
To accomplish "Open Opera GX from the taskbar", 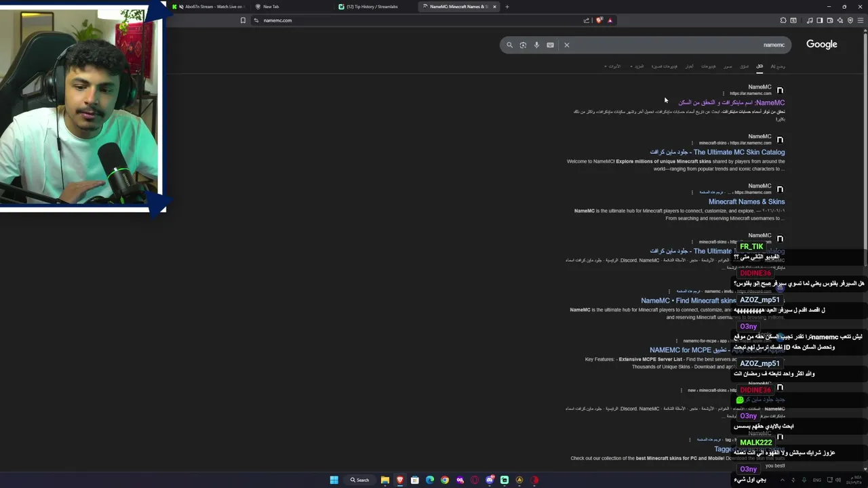I will point(475,480).
